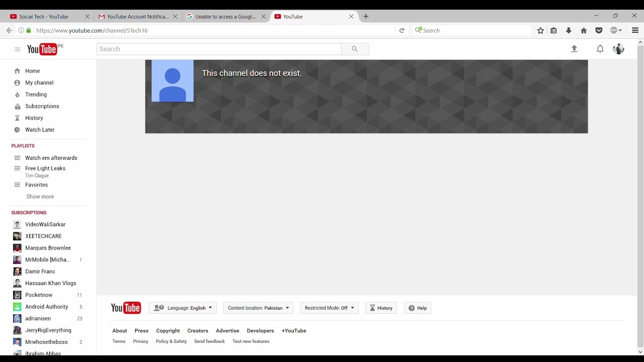The height and width of the screenshot is (362, 644).
Task: Open MrMobile subscription channel
Action: click(x=48, y=260)
